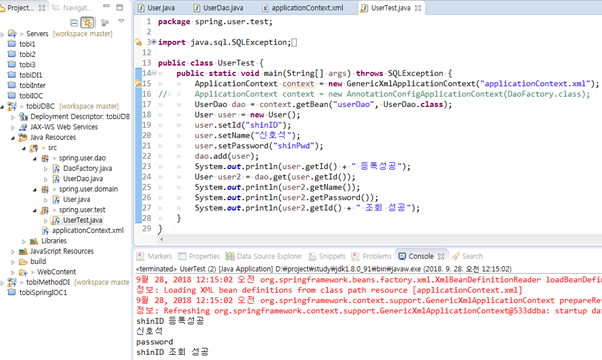
Task: Click the spring.user.dao package icon
Action: coord(45,158)
